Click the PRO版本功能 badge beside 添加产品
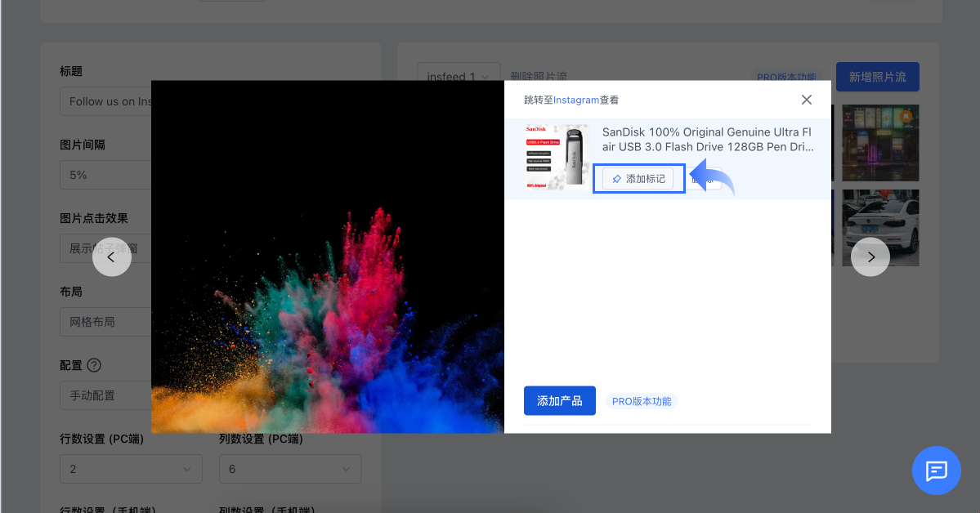 click(x=642, y=401)
